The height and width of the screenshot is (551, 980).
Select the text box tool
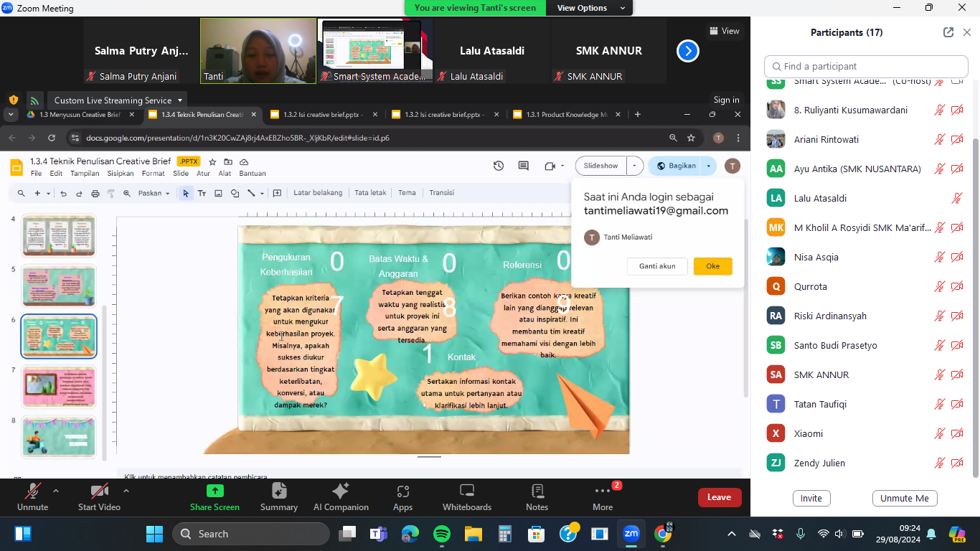(x=202, y=193)
